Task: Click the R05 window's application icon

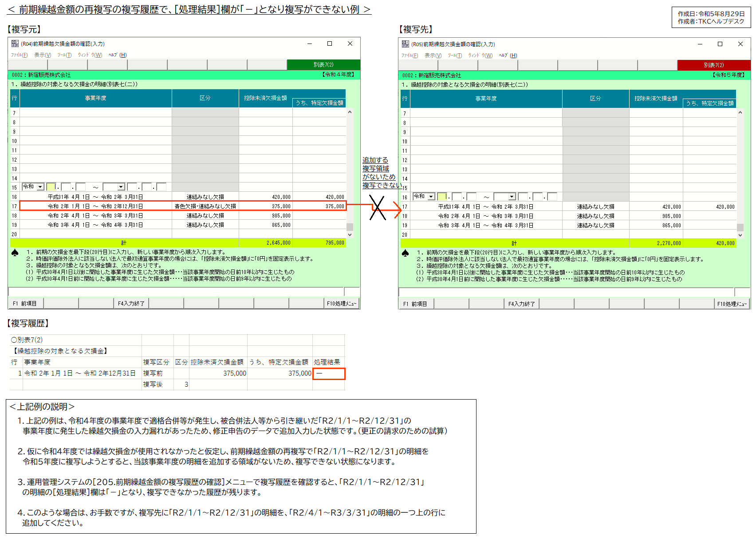Action: click(405, 44)
